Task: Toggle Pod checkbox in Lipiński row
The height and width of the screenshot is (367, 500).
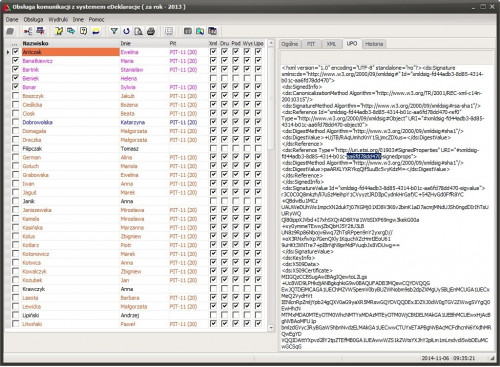Action: [236, 315]
